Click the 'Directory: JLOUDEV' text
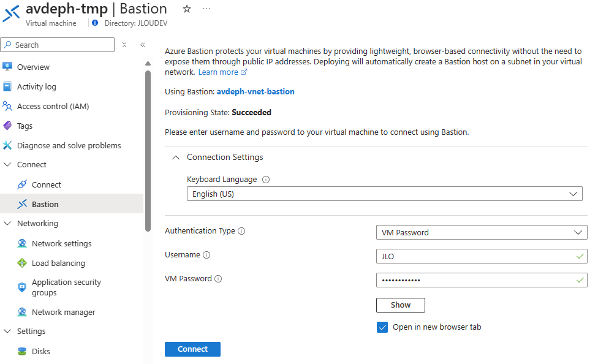The width and height of the screenshot is (598, 364). pyautogui.click(x=136, y=23)
